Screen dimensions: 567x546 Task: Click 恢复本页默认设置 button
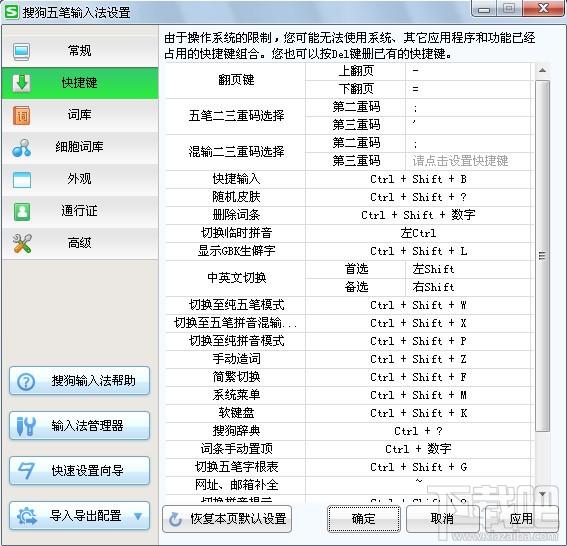tap(227, 519)
